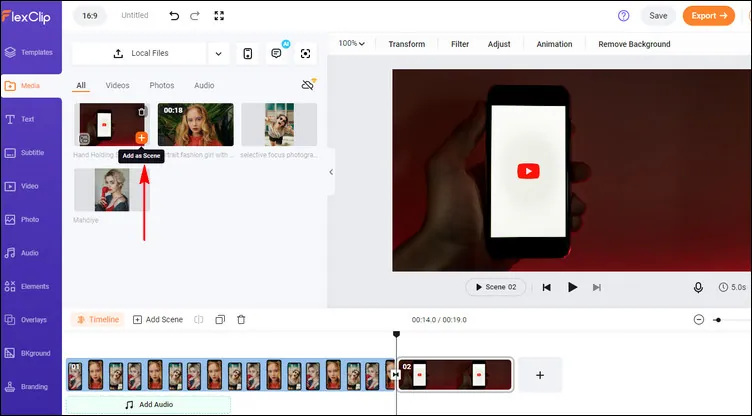Click the split clip icon in timeline toolbar
The height and width of the screenshot is (416, 752).
click(199, 320)
